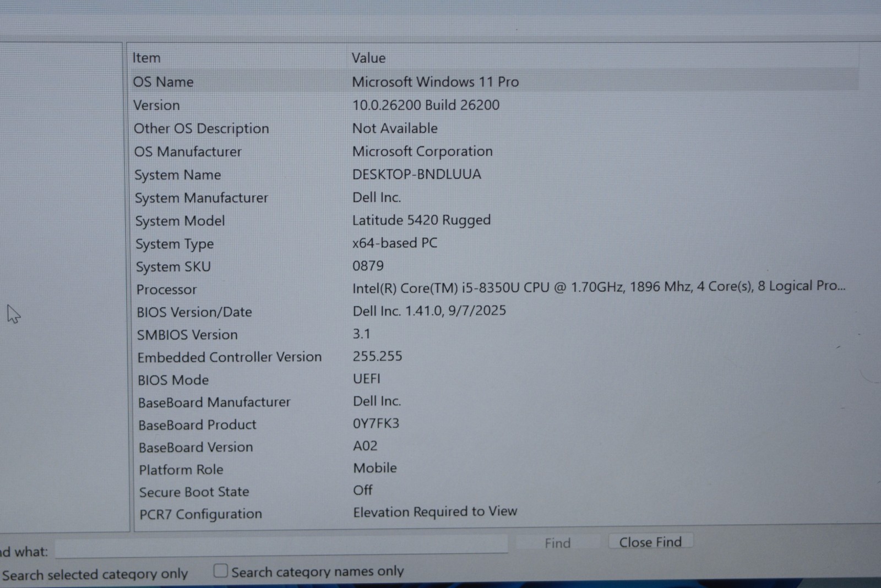Select the System Manufacturer row
Viewport: 881px width, 588px height.
point(494,198)
